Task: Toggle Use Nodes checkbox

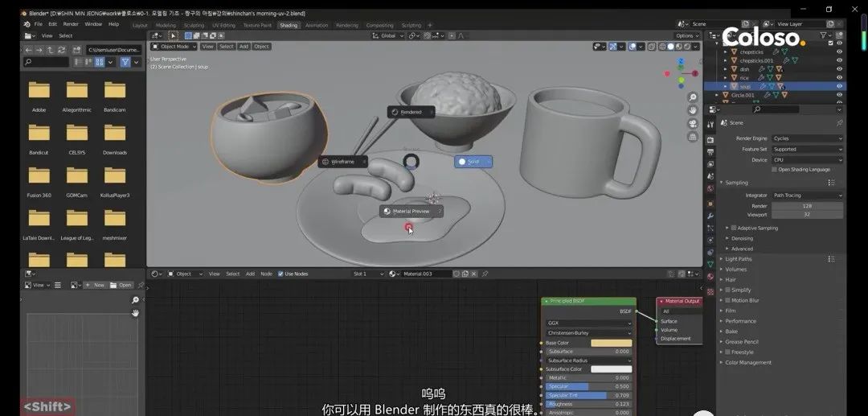Action: 280,274
